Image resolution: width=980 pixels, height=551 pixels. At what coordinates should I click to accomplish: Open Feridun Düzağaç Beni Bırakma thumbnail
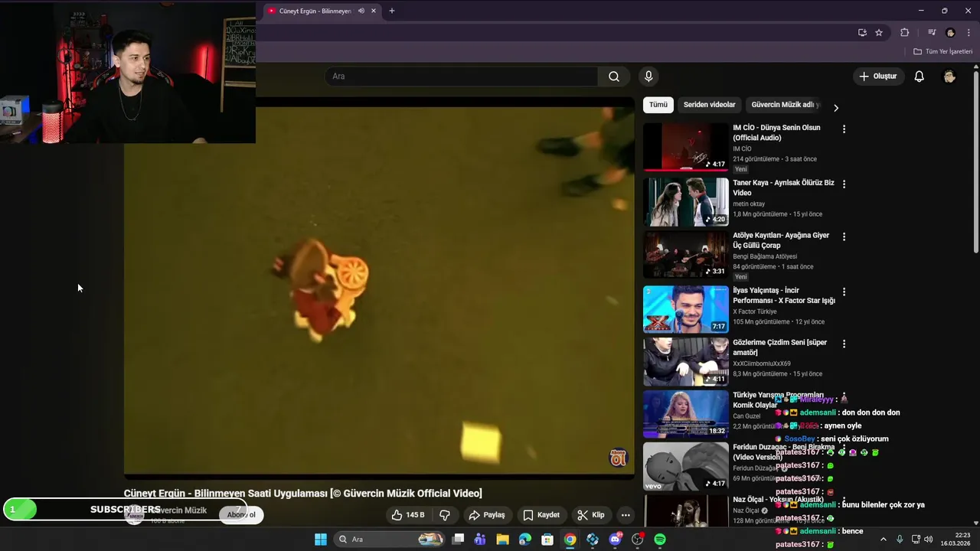click(686, 466)
